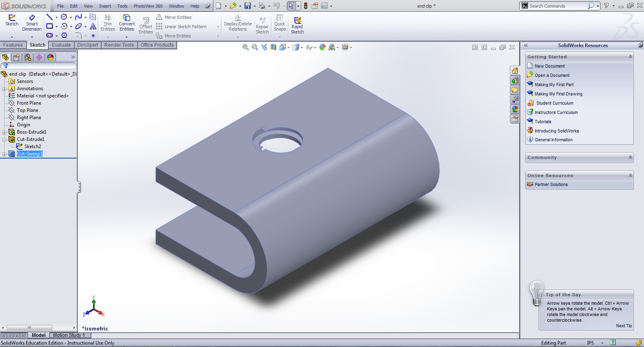The width and height of the screenshot is (644, 347).
Task: Click Making My First Drawing link
Action: click(558, 94)
